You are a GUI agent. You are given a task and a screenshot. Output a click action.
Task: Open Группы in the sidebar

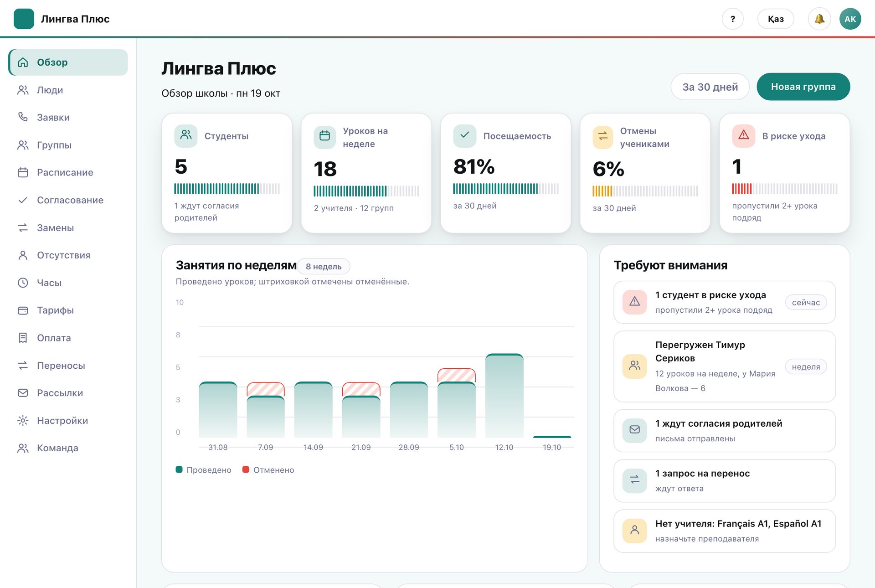(x=68, y=145)
